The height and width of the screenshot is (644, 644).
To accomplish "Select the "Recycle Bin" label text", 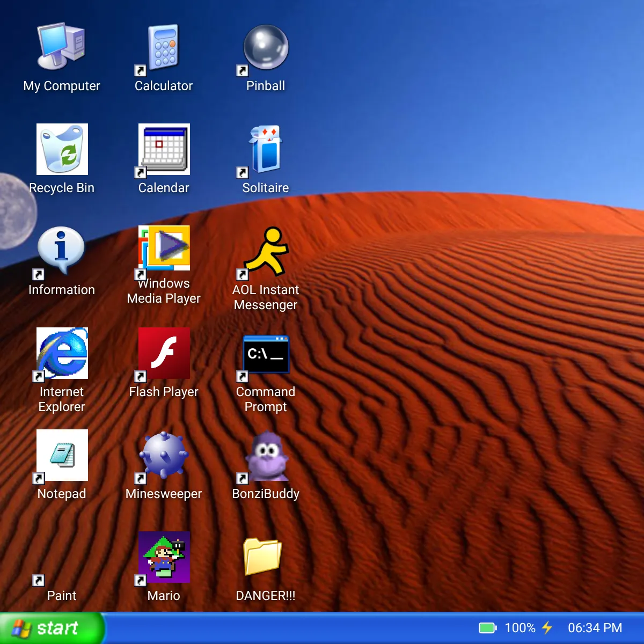I will [62, 188].
